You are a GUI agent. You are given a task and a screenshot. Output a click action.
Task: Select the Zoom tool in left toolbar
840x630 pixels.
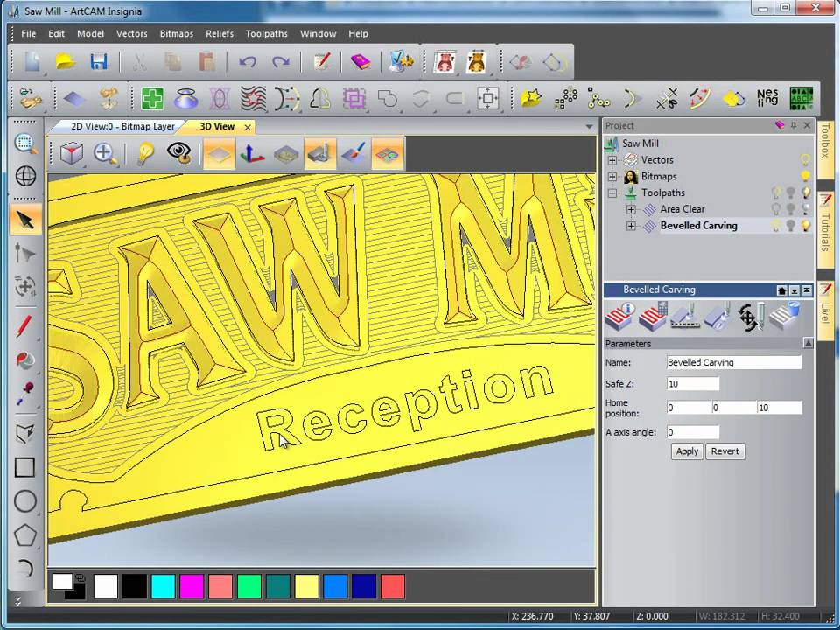pyautogui.click(x=25, y=143)
